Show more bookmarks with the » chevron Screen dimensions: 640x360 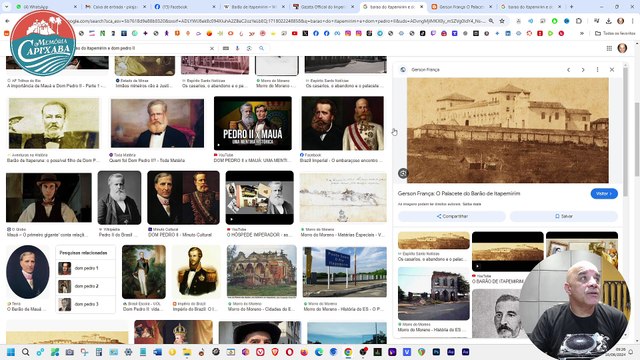[582, 33]
